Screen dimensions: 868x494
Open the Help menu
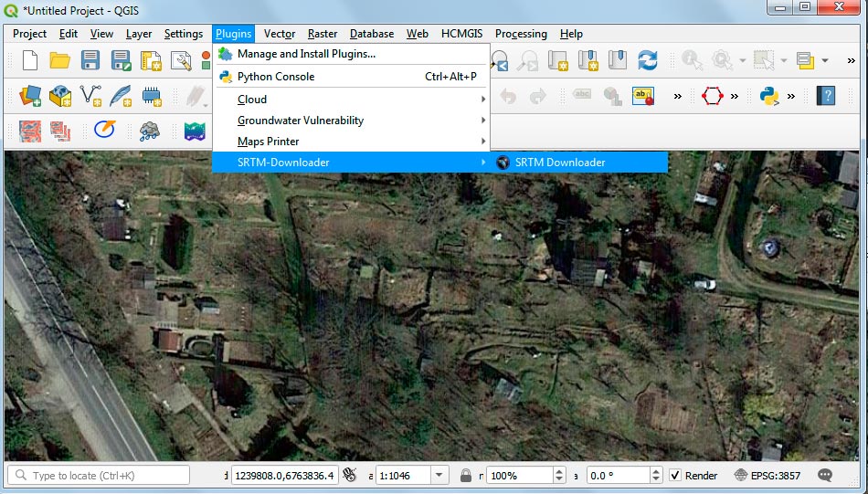pos(571,34)
